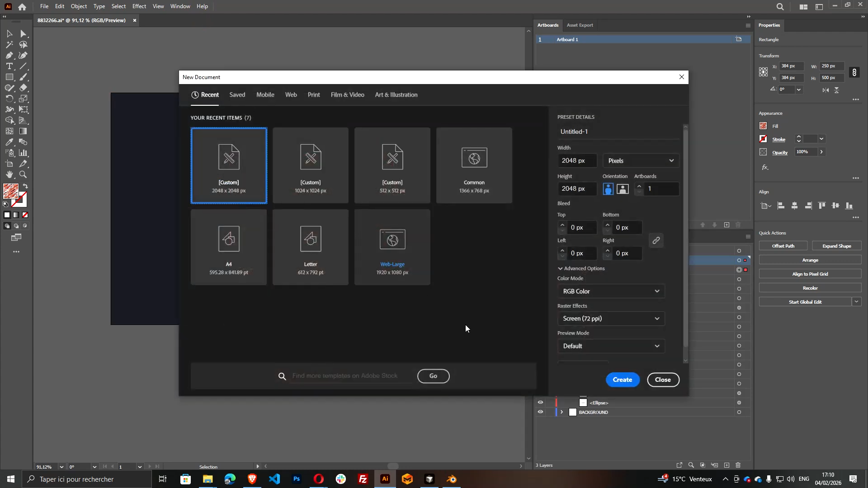Select the Eyedropper tool

pos(9,141)
